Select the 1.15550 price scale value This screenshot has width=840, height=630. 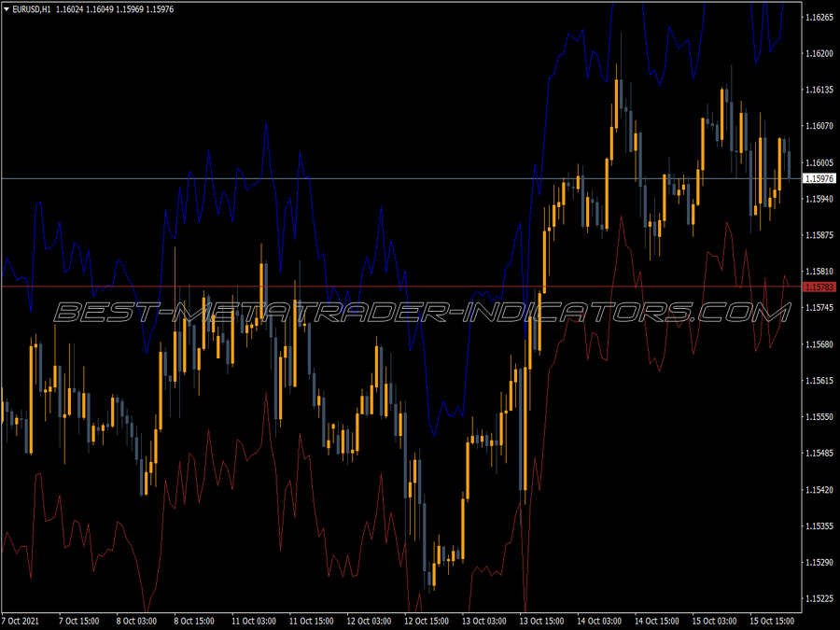(819, 417)
